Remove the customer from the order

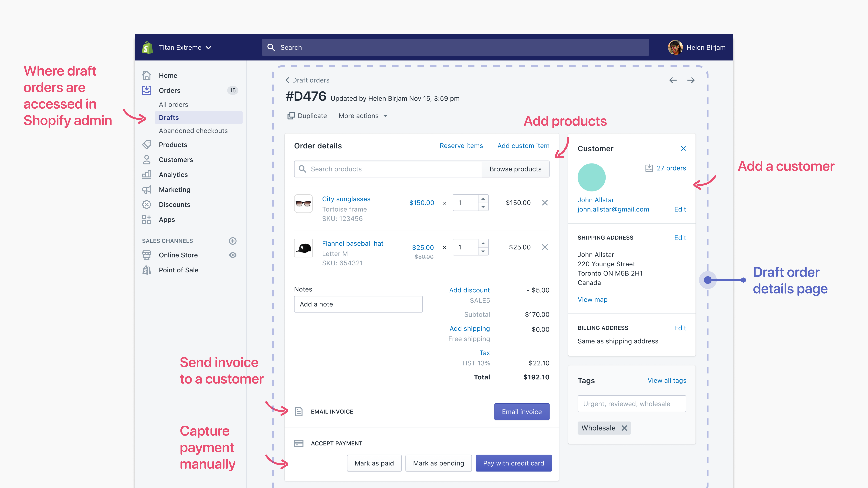pyautogui.click(x=683, y=149)
